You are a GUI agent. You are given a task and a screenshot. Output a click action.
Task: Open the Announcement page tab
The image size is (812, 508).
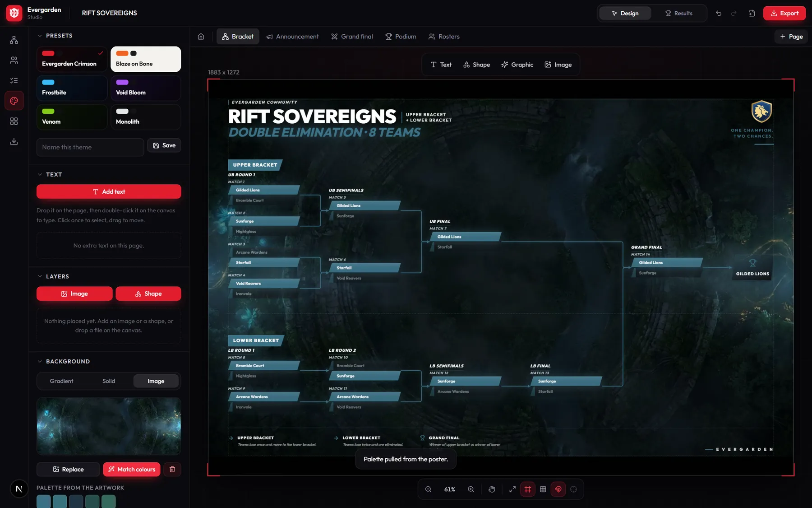coord(292,37)
